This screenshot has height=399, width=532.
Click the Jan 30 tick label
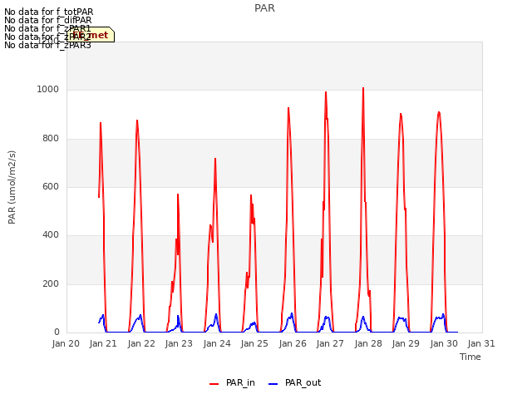444,343
